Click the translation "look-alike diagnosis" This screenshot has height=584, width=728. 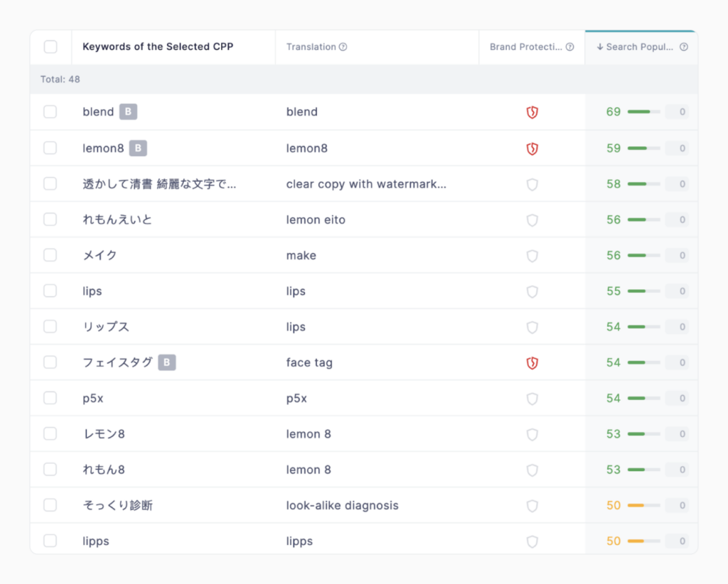tap(342, 505)
